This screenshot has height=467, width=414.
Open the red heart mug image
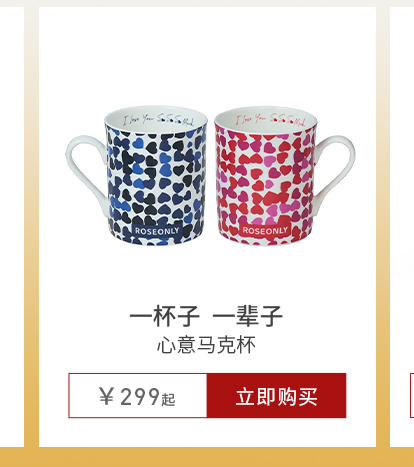pos(285,176)
